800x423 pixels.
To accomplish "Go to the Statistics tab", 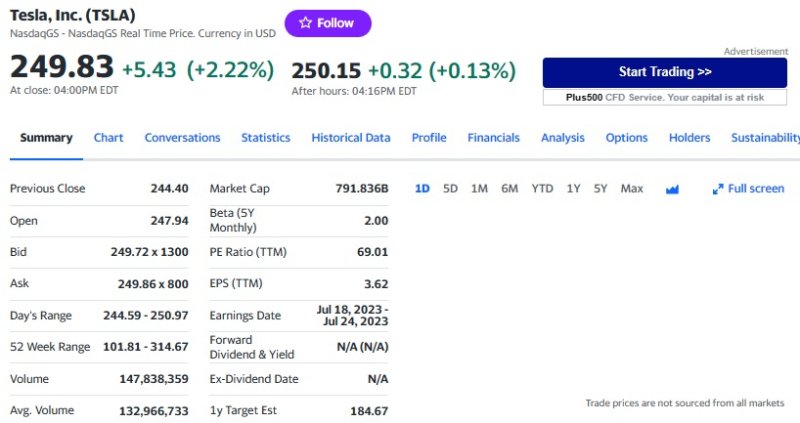I will (x=265, y=138).
